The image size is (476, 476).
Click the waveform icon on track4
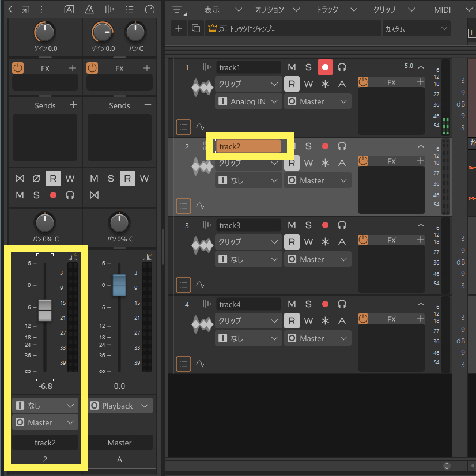point(202,324)
